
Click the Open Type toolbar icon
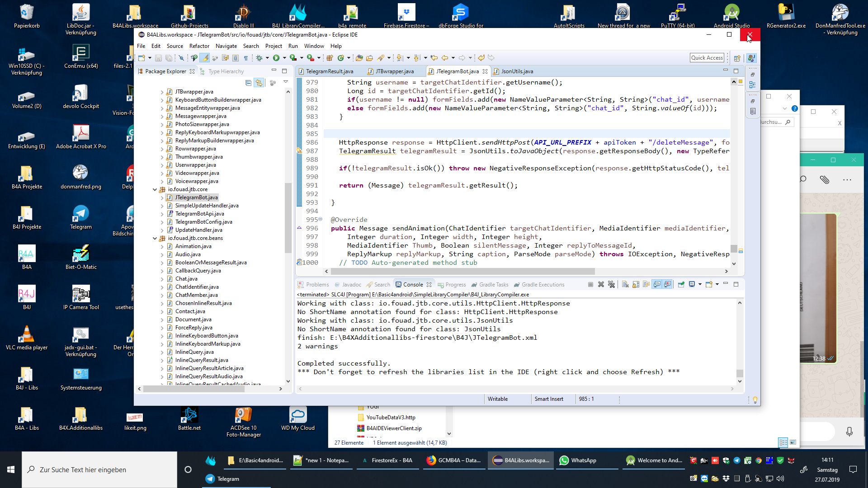click(359, 58)
